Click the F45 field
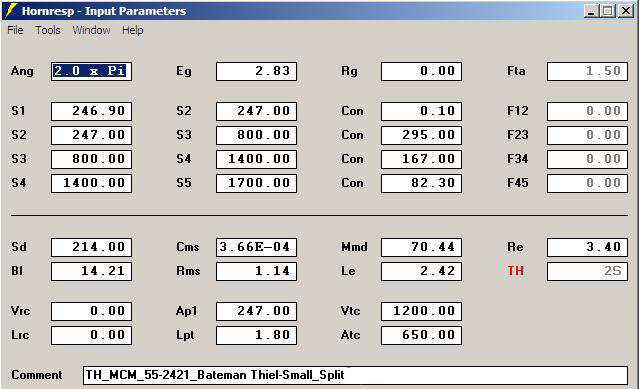Screen dimensions: 639x389 587,183
